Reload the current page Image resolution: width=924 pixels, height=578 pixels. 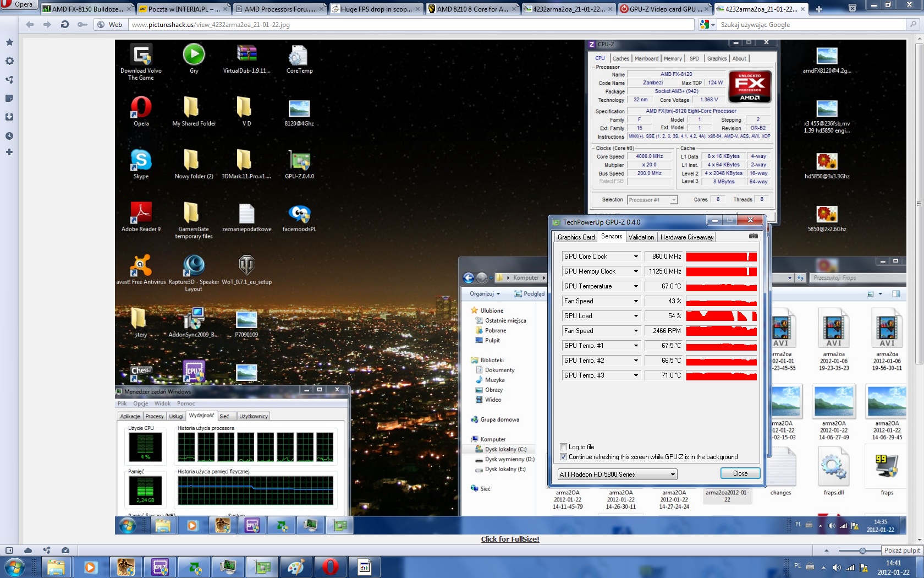point(65,24)
